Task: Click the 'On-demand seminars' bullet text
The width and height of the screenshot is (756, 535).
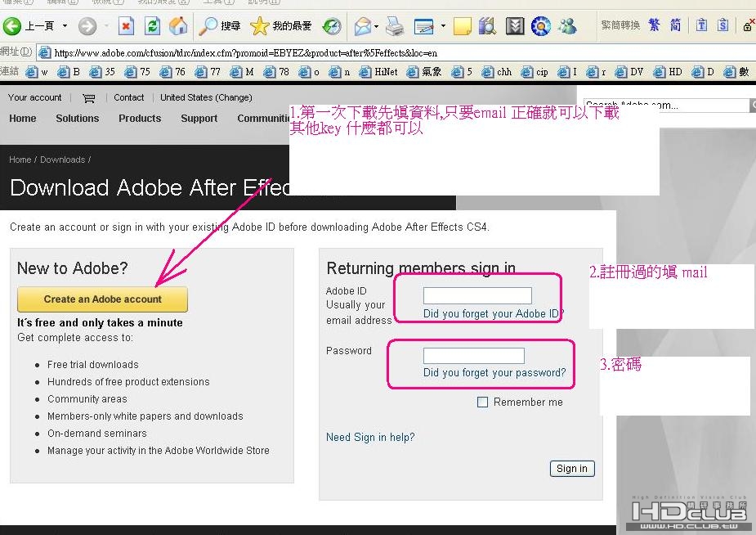Action: point(97,434)
